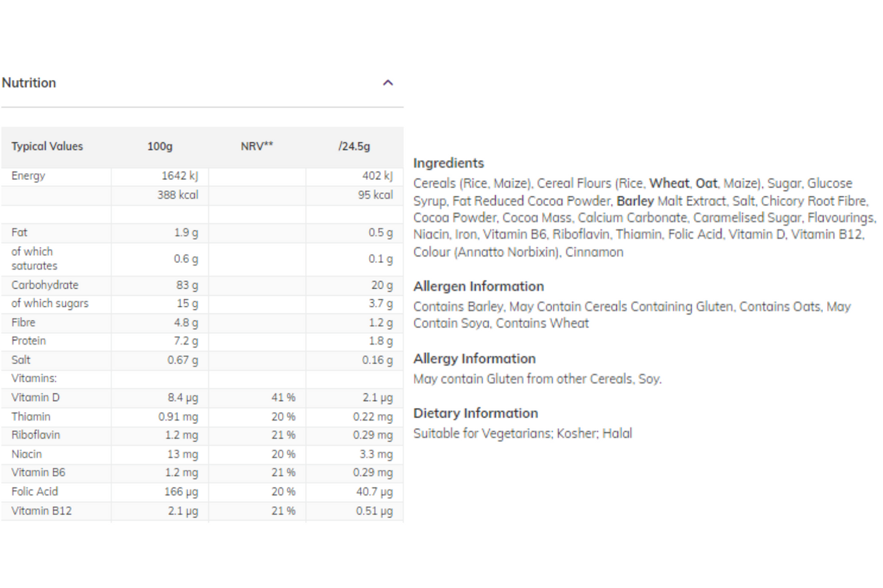The height and width of the screenshot is (588, 883).
Task: Click the Folic Acid row label
Action: coord(34,491)
